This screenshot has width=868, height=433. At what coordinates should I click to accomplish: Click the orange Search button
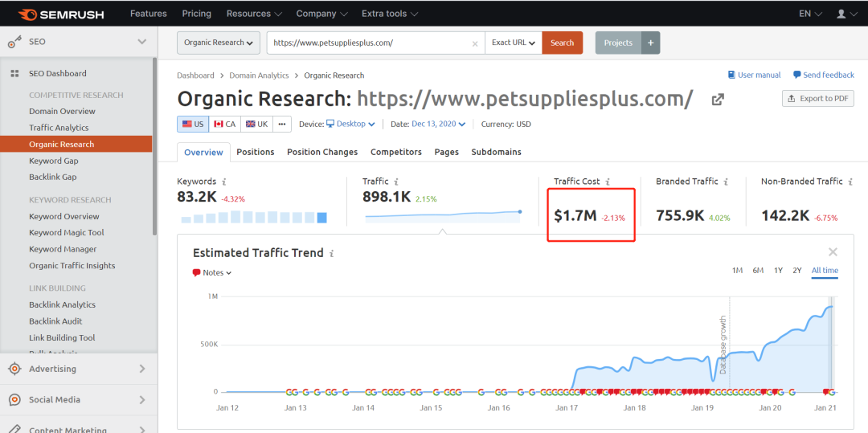[562, 43]
